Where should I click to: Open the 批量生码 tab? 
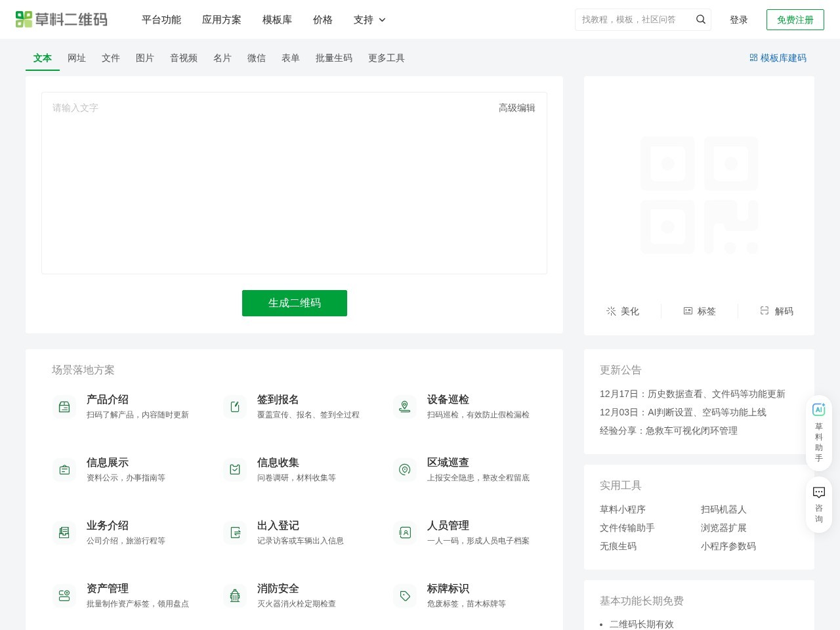(334, 58)
